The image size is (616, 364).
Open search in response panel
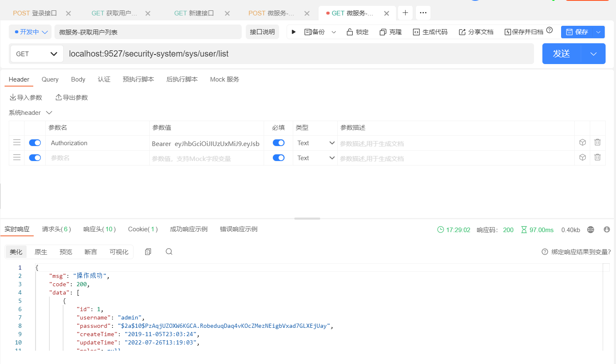click(169, 252)
